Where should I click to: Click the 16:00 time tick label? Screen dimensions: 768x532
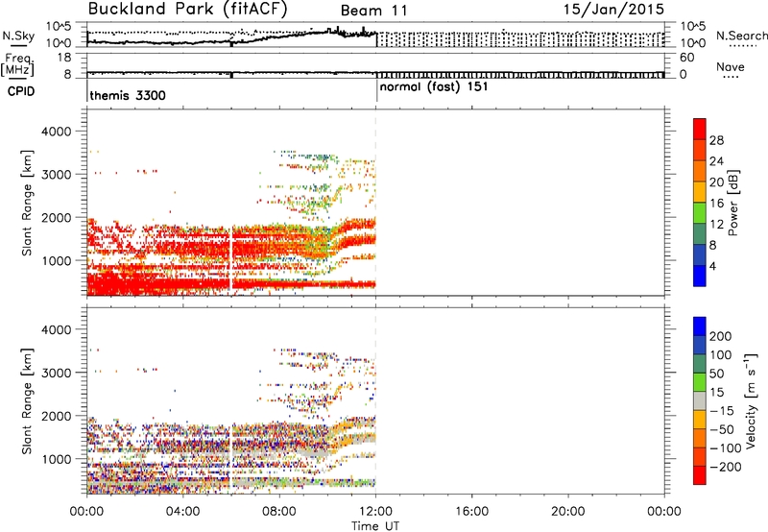(471, 512)
